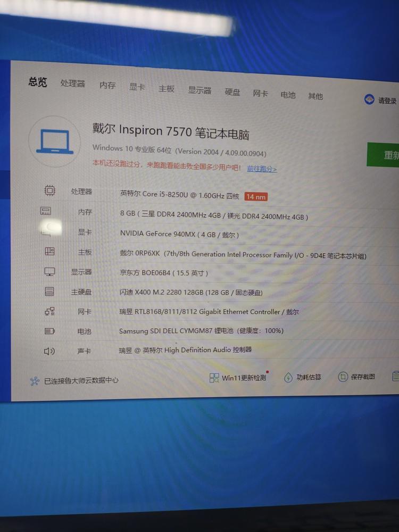Click the processor chip icon
Screen dimensions: 399x532
[x=49, y=190]
